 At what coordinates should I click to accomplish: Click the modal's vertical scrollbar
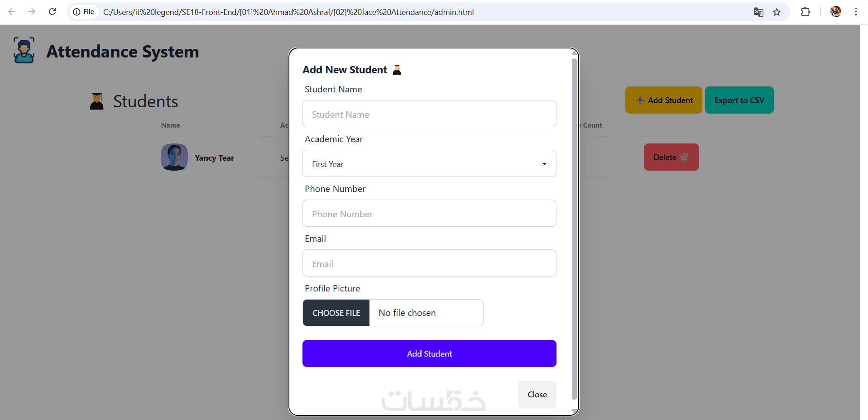click(574, 226)
